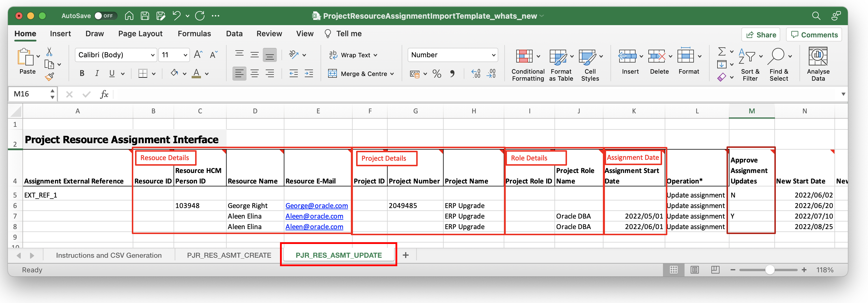
Task: Apply Wrap Text to selection
Action: tap(353, 55)
